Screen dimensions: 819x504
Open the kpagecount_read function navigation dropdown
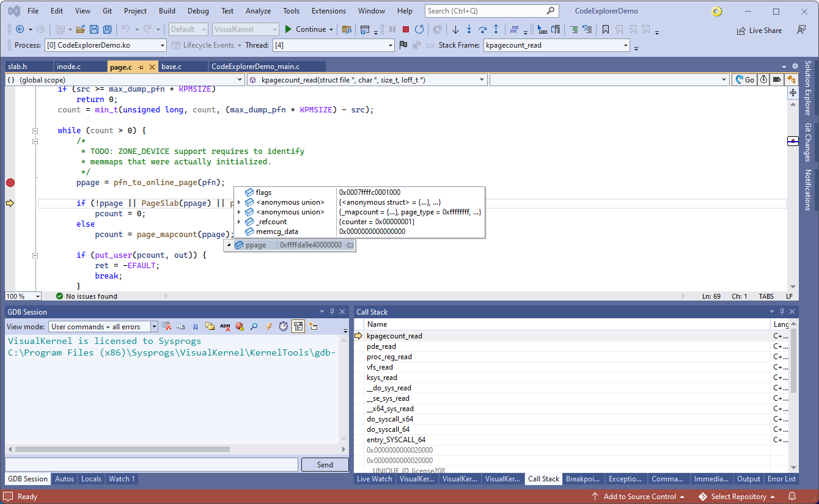point(367,79)
